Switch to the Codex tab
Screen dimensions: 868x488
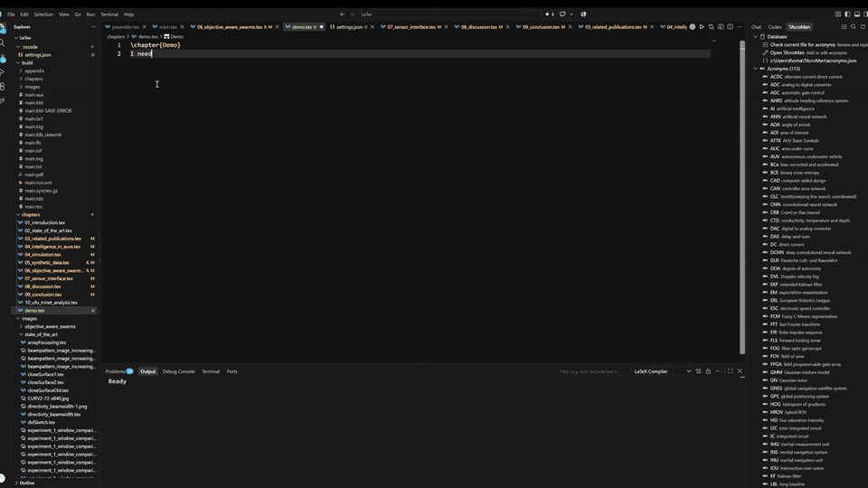[x=775, y=26]
